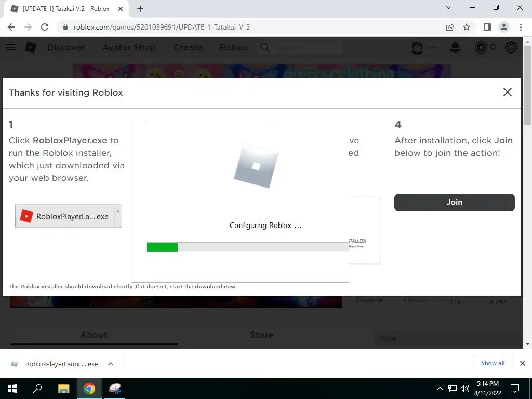
Task: Bookmark this tab with star icon
Action: (467, 27)
